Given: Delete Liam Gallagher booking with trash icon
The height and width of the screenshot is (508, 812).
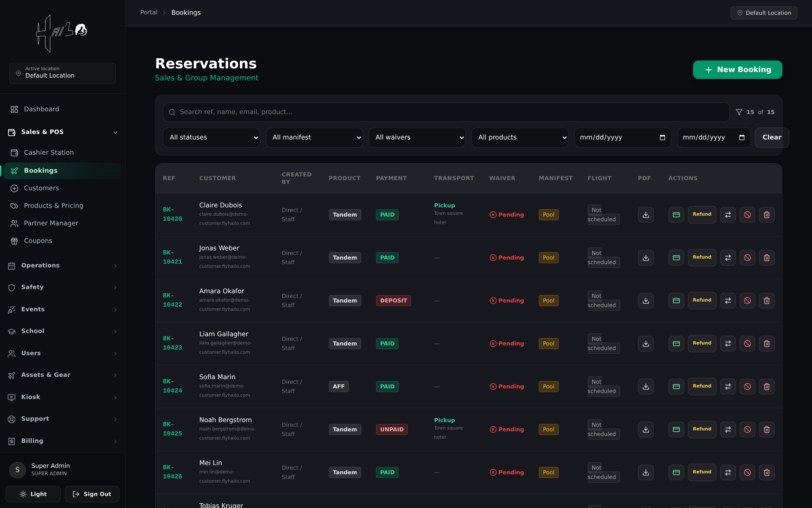Looking at the screenshot, I should click(767, 343).
